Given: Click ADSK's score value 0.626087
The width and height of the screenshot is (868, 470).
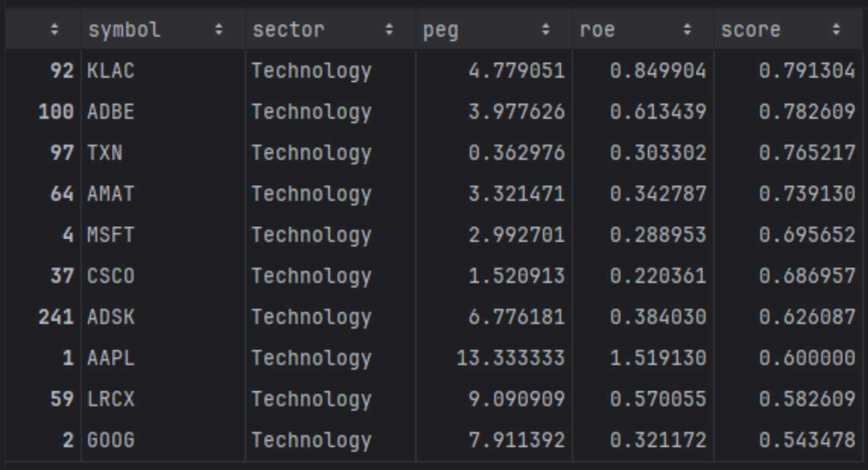Looking at the screenshot, I should coord(807,317).
